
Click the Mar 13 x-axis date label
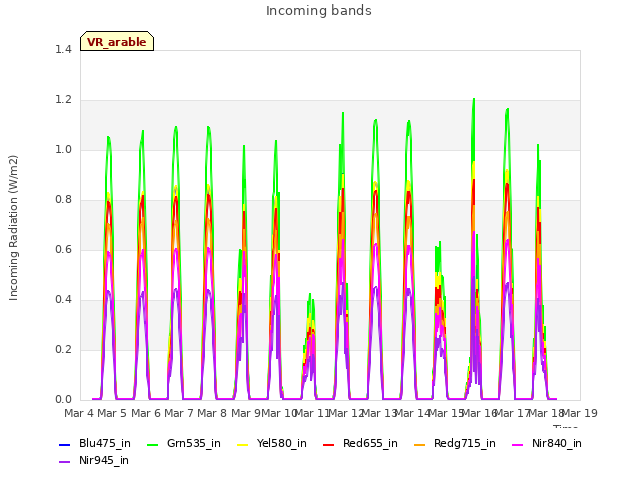(x=380, y=413)
